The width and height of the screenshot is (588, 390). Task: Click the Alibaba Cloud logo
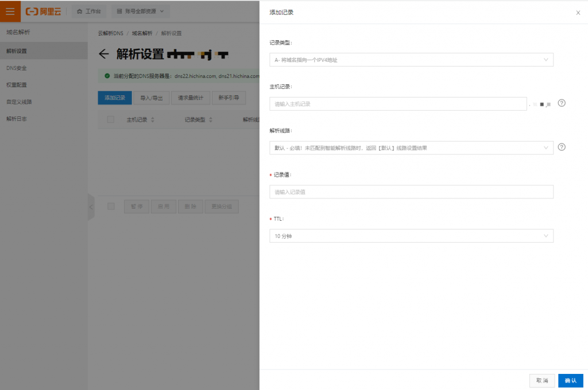pos(43,11)
